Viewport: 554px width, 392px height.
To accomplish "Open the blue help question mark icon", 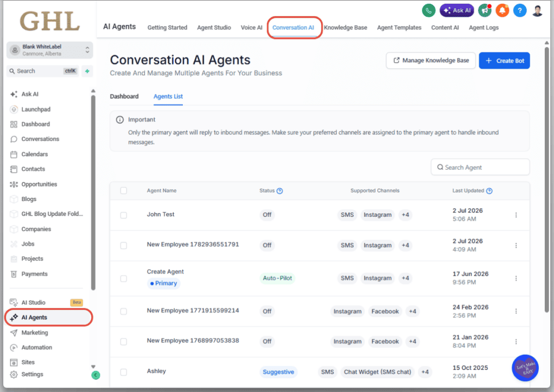I will [519, 11].
